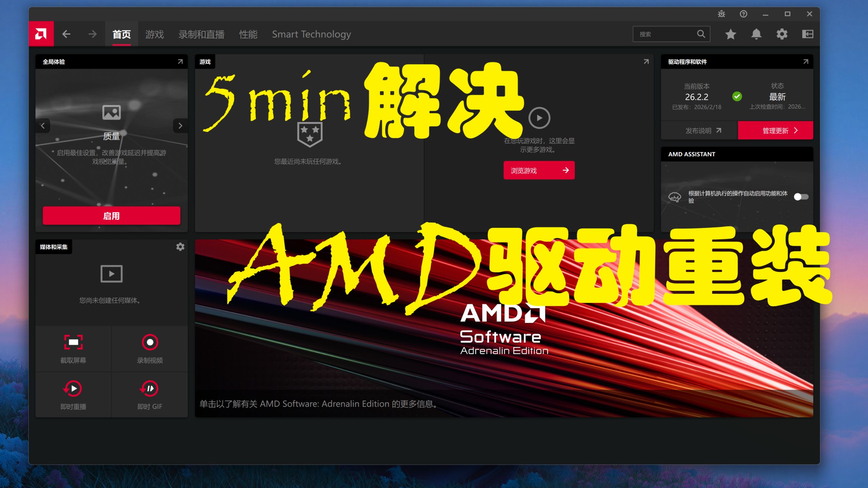Screen dimensions: 868x488
Task: Go back with the left arrow
Action: [x=66, y=34]
